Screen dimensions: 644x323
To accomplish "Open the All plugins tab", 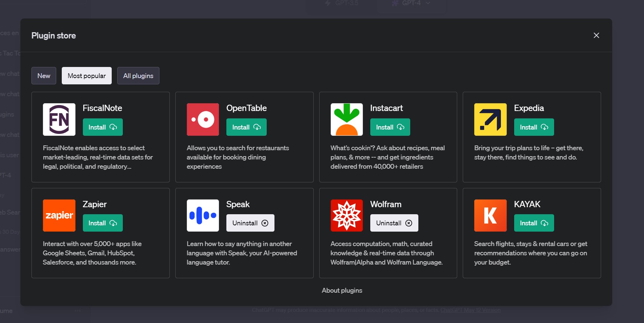I will click(x=138, y=75).
